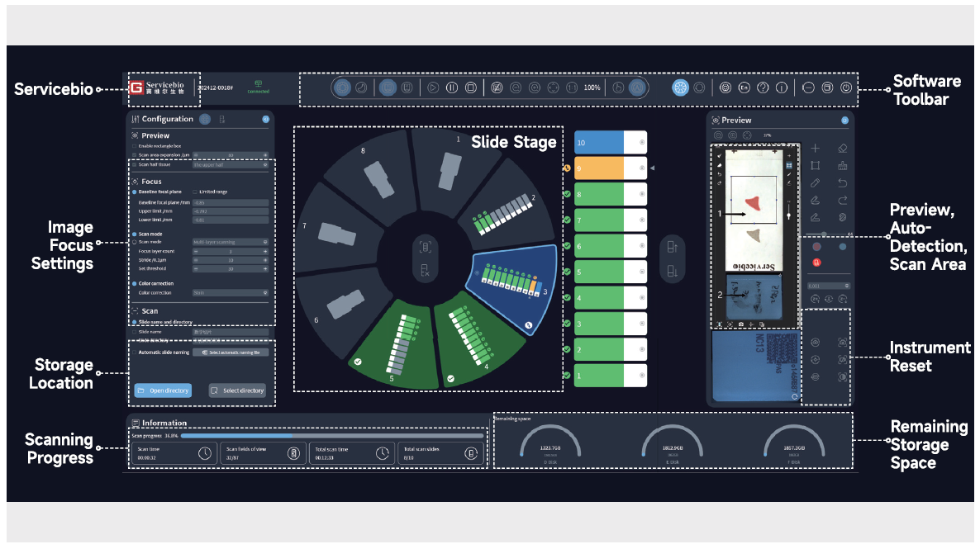Open the help question mark icon
980x549 pixels.
coord(763,88)
